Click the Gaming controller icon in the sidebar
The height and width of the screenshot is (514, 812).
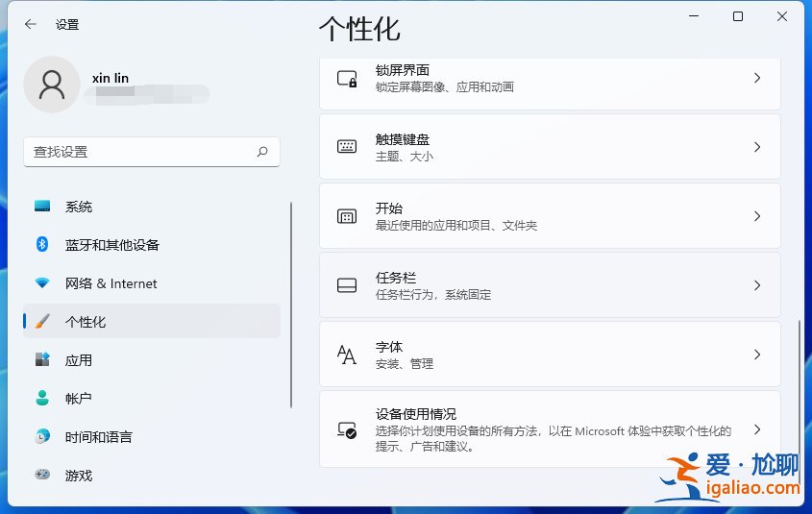click(42, 475)
